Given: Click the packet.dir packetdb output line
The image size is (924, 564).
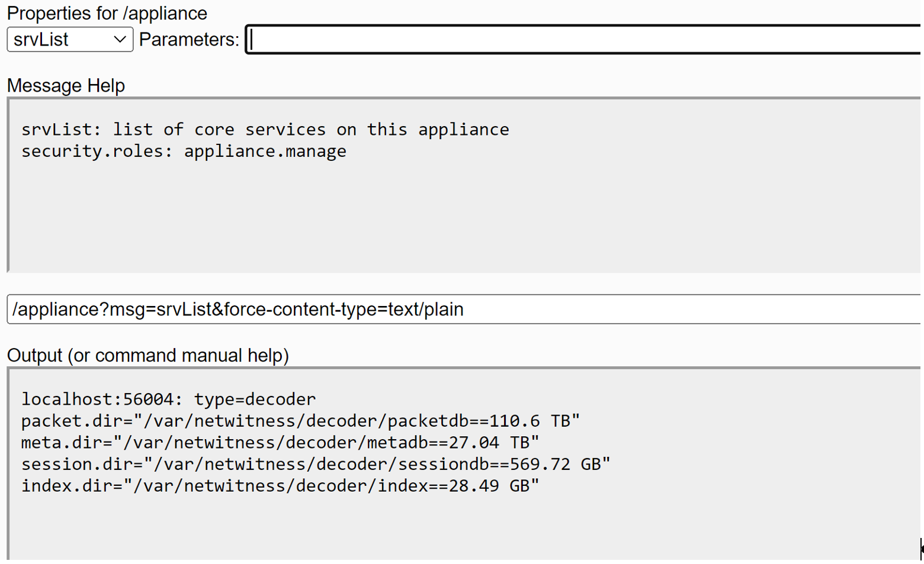Looking at the screenshot, I should click(300, 421).
